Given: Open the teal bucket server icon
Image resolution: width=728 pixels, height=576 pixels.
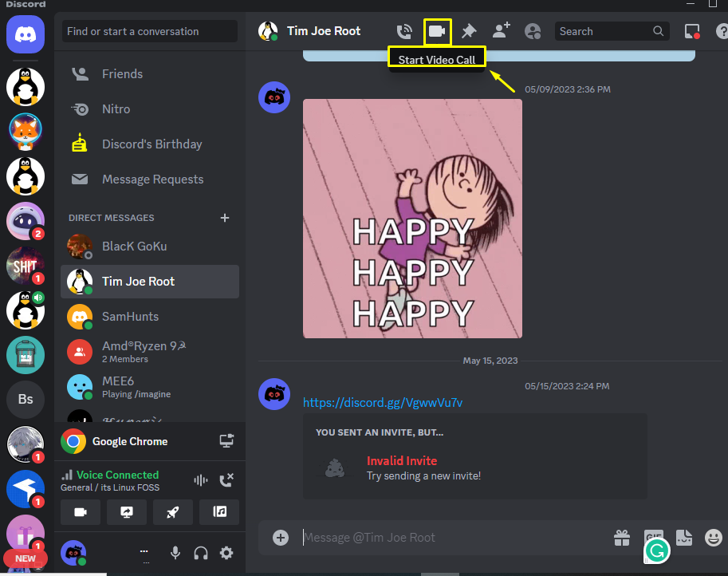Looking at the screenshot, I should tap(26, 355).
